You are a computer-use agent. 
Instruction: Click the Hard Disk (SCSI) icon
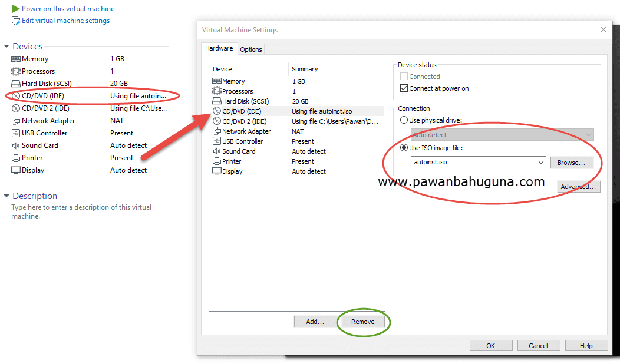tap(216, 101)
